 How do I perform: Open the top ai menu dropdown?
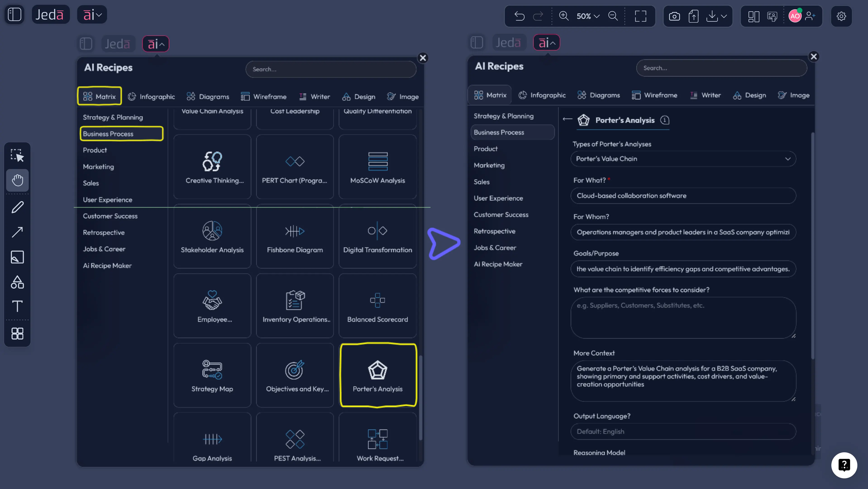[x=92, y=14]
